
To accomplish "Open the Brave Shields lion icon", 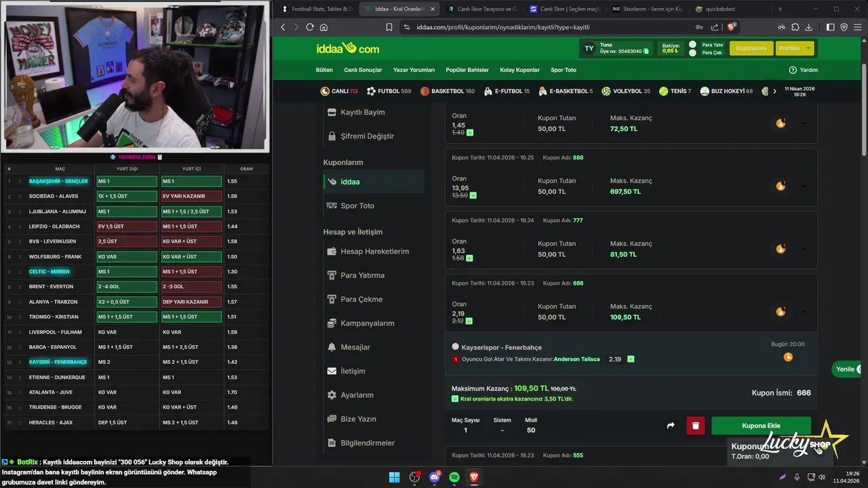I will (732, 27).
